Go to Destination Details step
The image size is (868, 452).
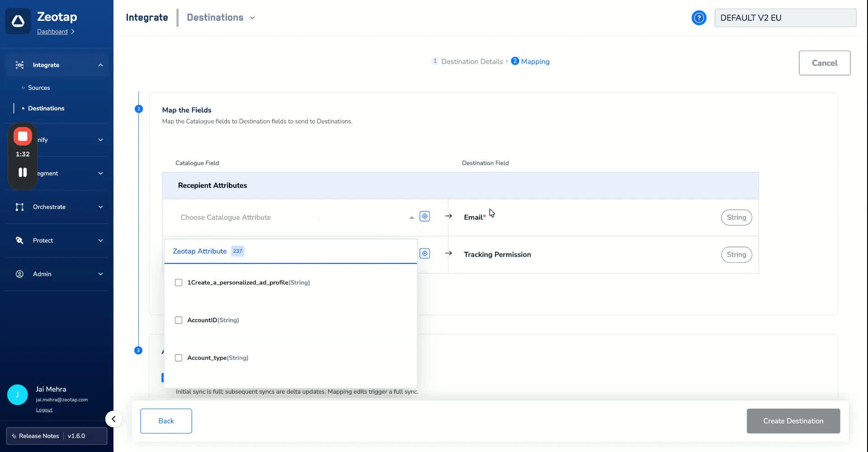467,61
